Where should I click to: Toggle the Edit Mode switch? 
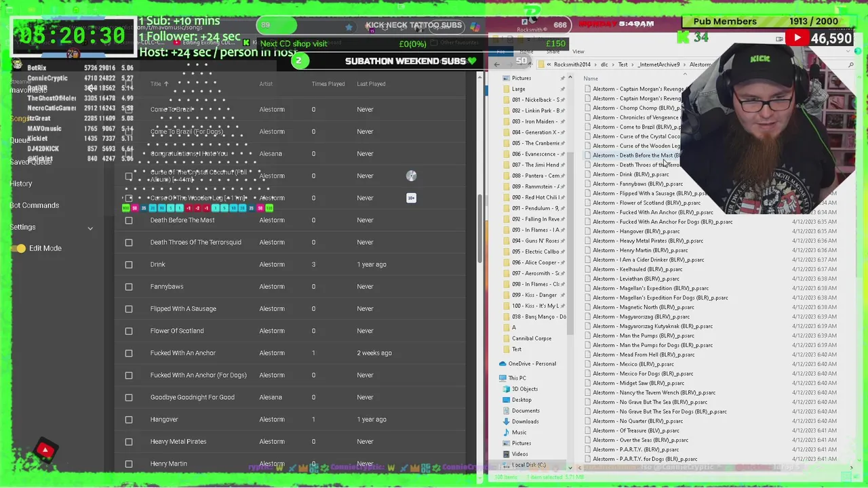(x=18, y=249)
